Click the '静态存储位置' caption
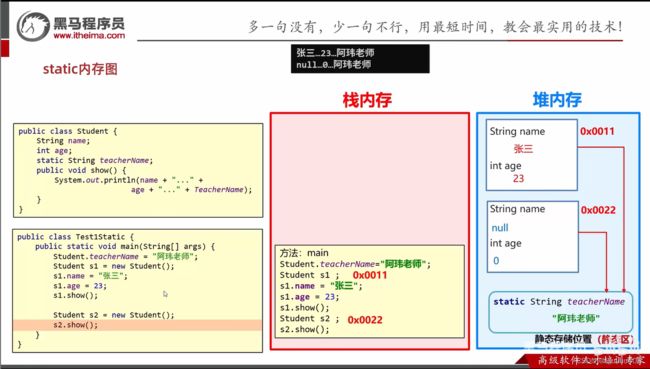 point(563,339)
